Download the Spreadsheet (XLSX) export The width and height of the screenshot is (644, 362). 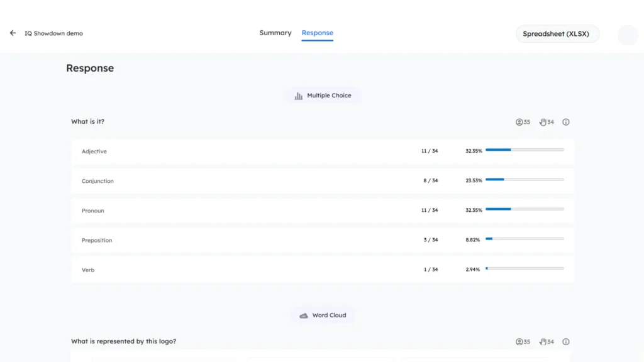(x=556, y=34)
